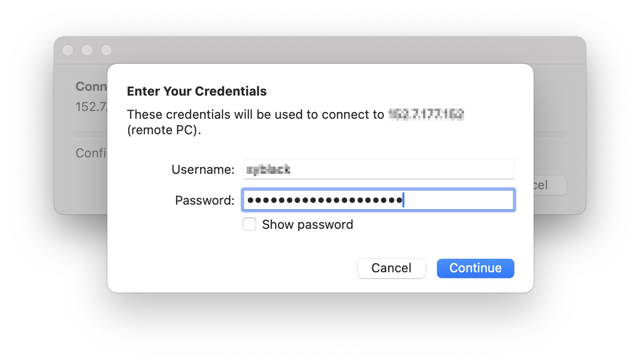Zoom the background connection window
Viewport: 640px width, 364px height.
coord(106,50)
